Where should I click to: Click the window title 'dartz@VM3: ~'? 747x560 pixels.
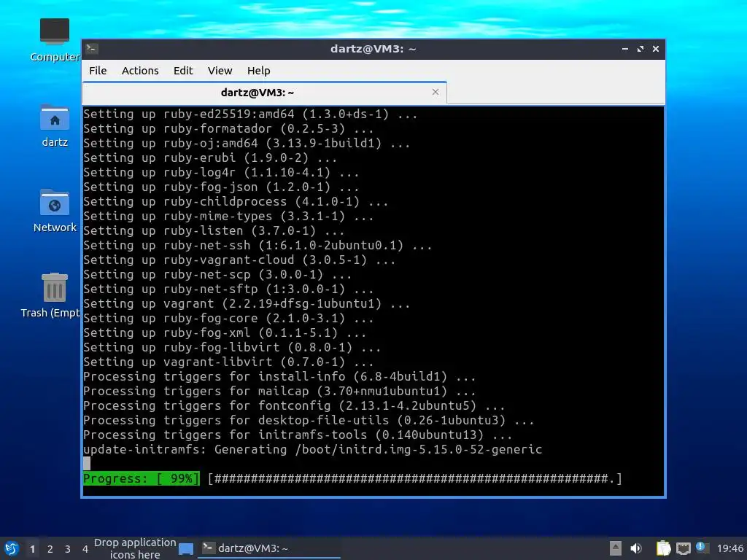click(373, 49)
